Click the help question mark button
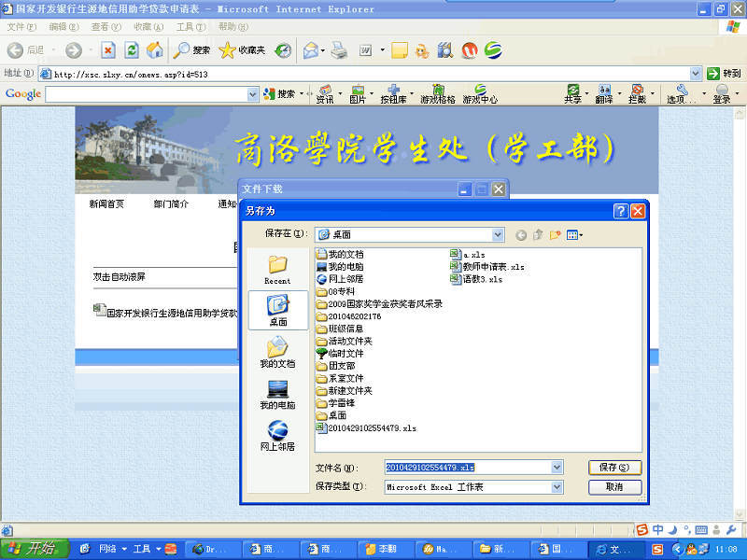 click(x=620, y=211)
